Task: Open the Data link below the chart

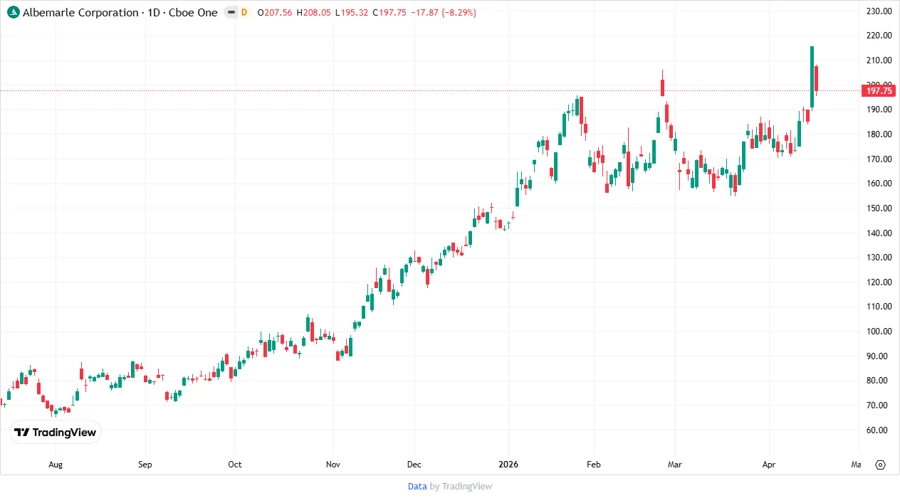Action: pyautogui.click(x=417, y=486)
